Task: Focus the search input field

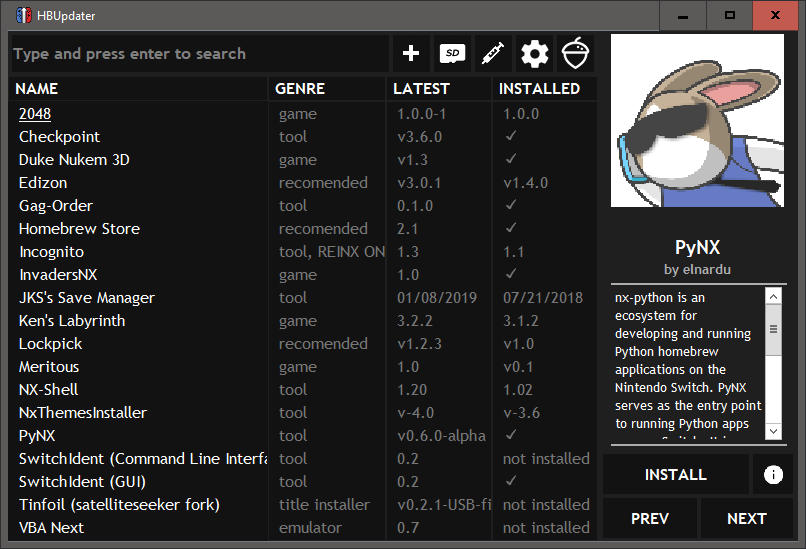Action: pyautogui.click(x=199, y=53)
